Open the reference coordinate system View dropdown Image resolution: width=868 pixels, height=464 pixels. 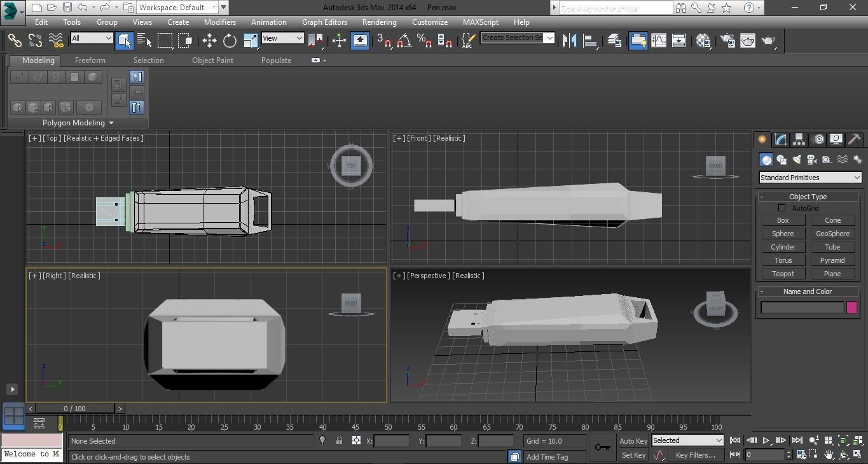click(x=282, y=38)
